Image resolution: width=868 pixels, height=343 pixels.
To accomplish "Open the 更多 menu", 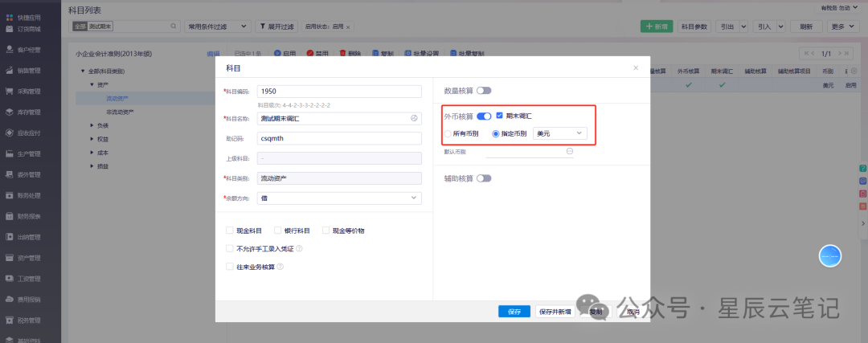I will tap(843, 26).
